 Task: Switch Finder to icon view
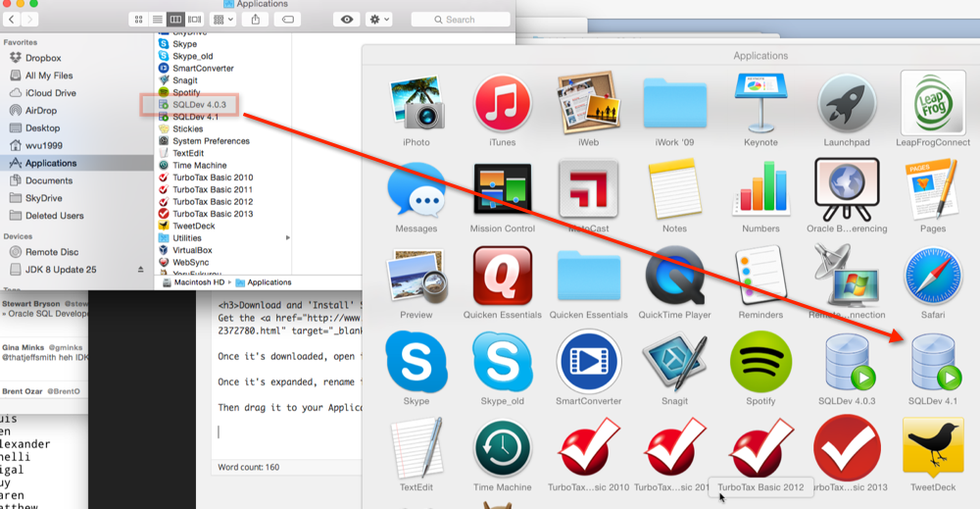click(139, 20)
